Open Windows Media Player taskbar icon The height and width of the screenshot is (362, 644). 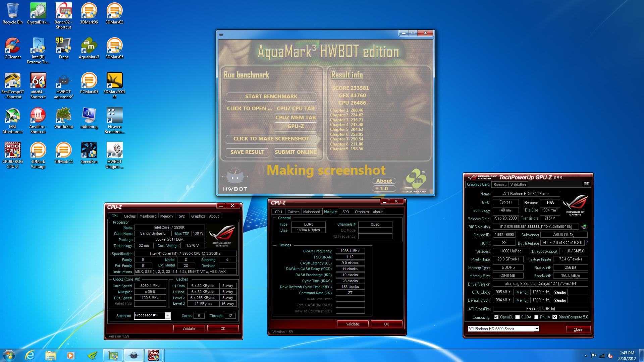[x=71, y=355]
